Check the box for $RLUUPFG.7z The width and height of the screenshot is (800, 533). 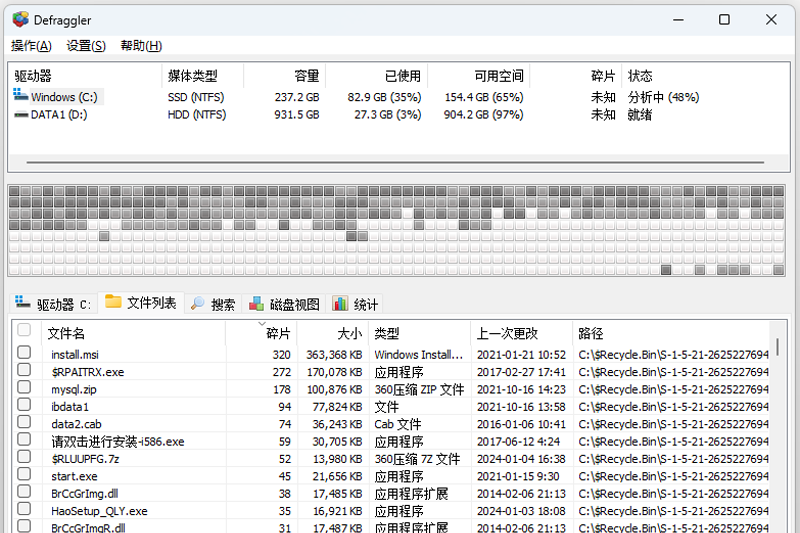coord(24,456)
